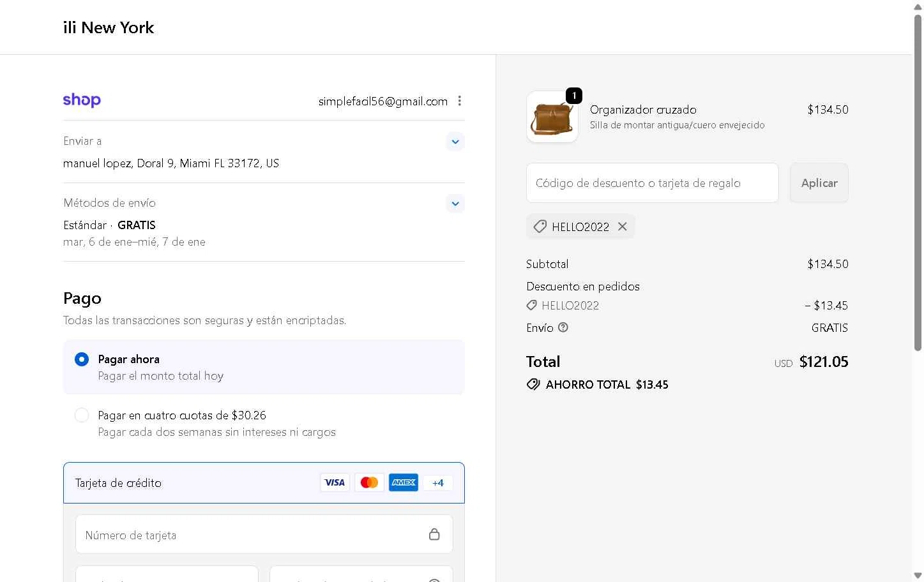Click the Shop Pay logo
Screen dimensions: 924x582
click(x=82, y=100)
